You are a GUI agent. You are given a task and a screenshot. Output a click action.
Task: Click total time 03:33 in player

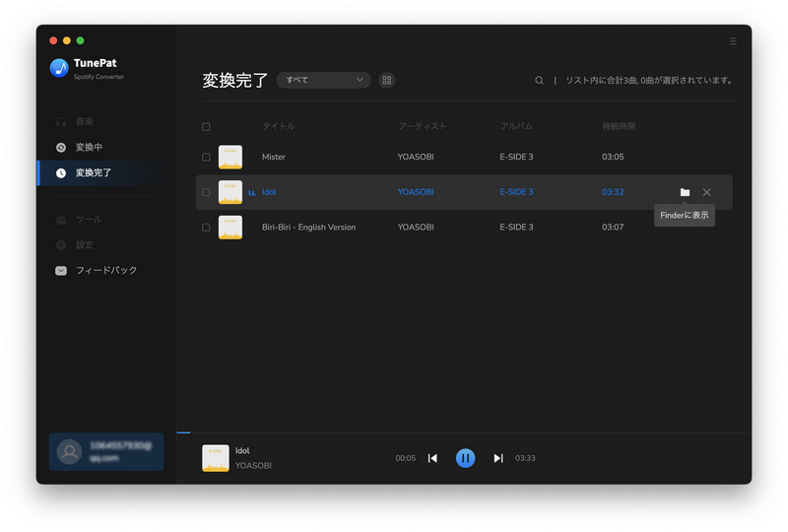525,458
